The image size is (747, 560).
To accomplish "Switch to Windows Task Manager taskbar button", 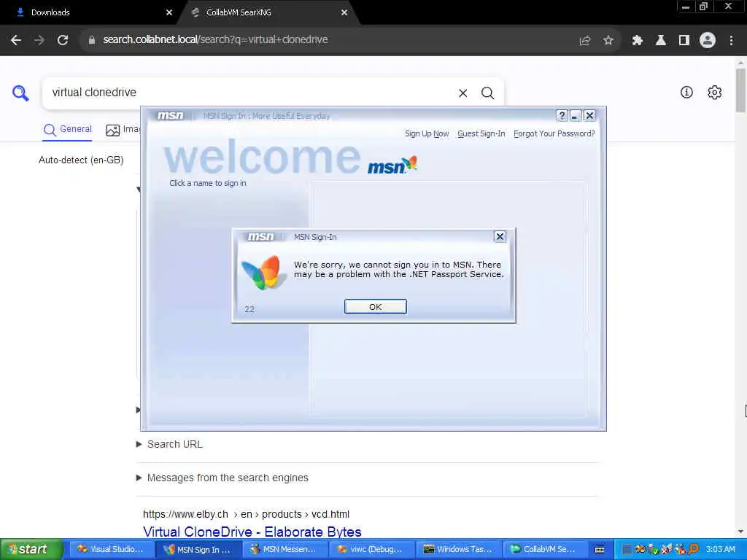I will pos(458,549).
